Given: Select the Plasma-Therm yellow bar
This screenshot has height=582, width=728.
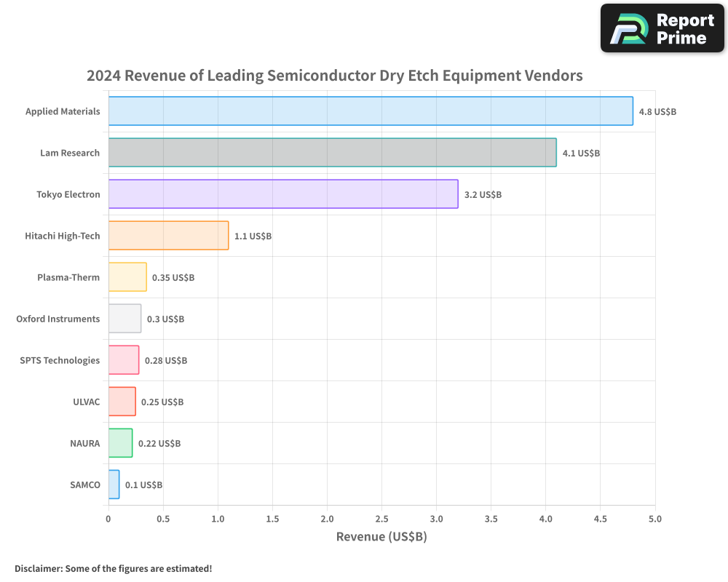Looking at the screenshot, I should pyautogui.click(x=127, y=277).
